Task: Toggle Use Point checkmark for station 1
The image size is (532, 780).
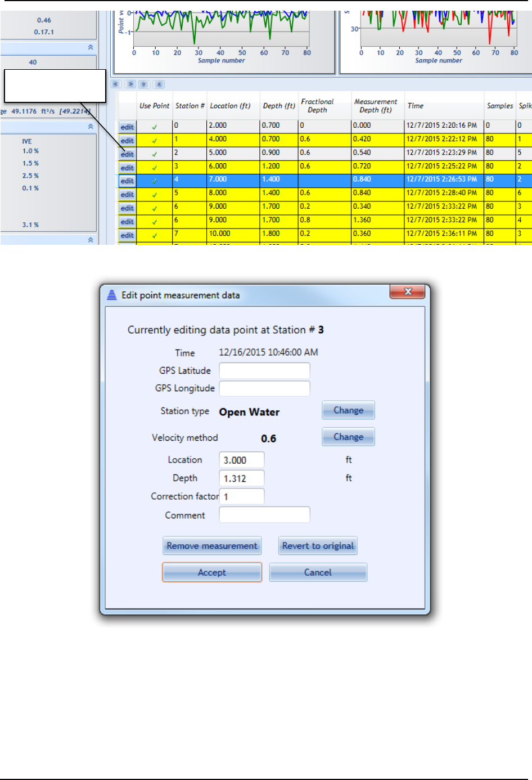Action: pos(155,140)
